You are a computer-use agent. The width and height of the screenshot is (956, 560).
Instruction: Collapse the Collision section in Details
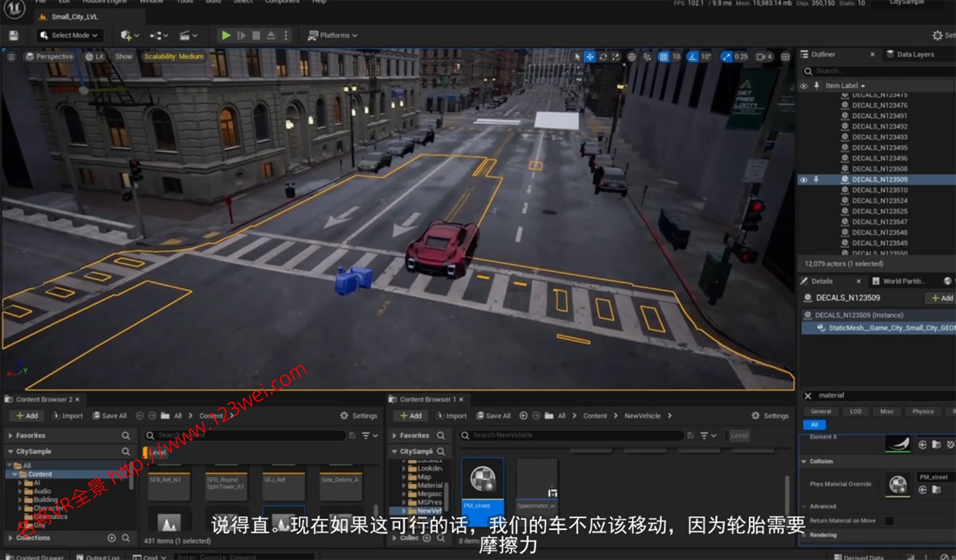coord(804,461)
